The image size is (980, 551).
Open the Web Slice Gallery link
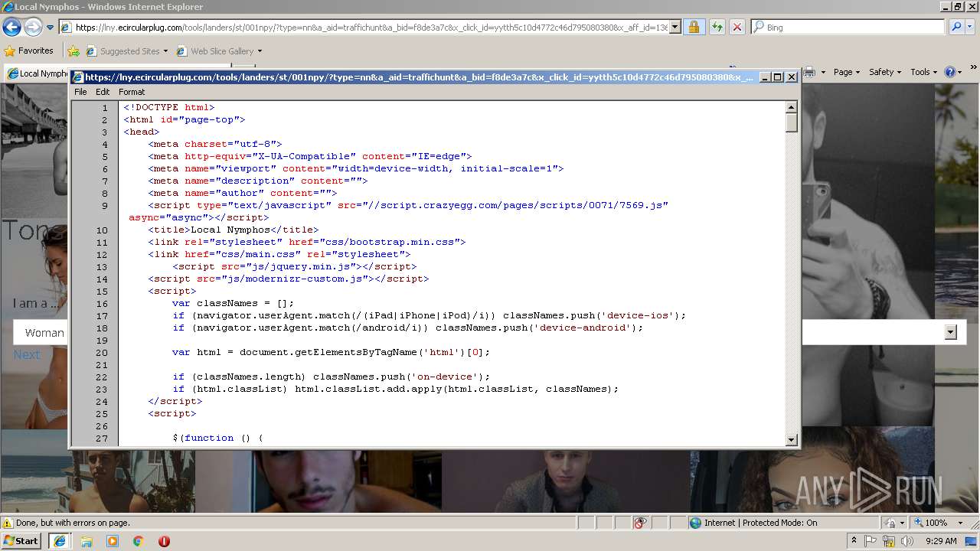click(214, 51)
